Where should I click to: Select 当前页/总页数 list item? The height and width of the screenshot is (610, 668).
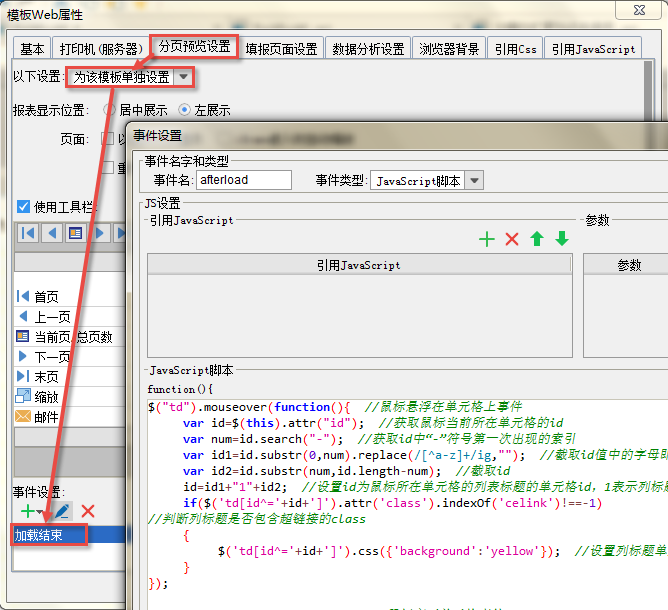[x=70, y=337]
